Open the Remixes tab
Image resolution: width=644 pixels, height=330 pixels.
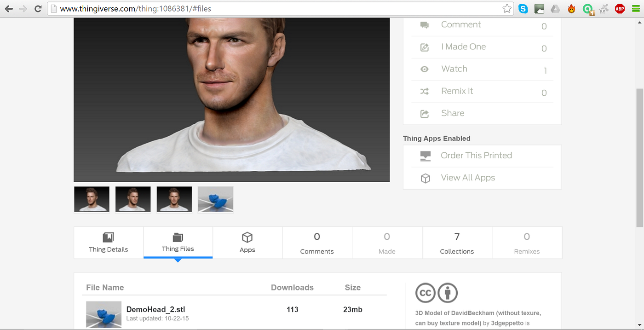click(x=527, y=243)
